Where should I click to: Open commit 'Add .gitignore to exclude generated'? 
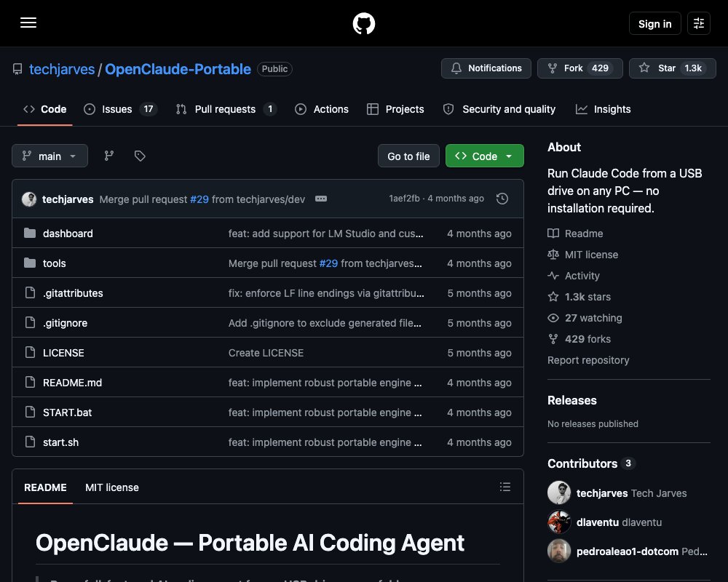(x=325, y=323)
